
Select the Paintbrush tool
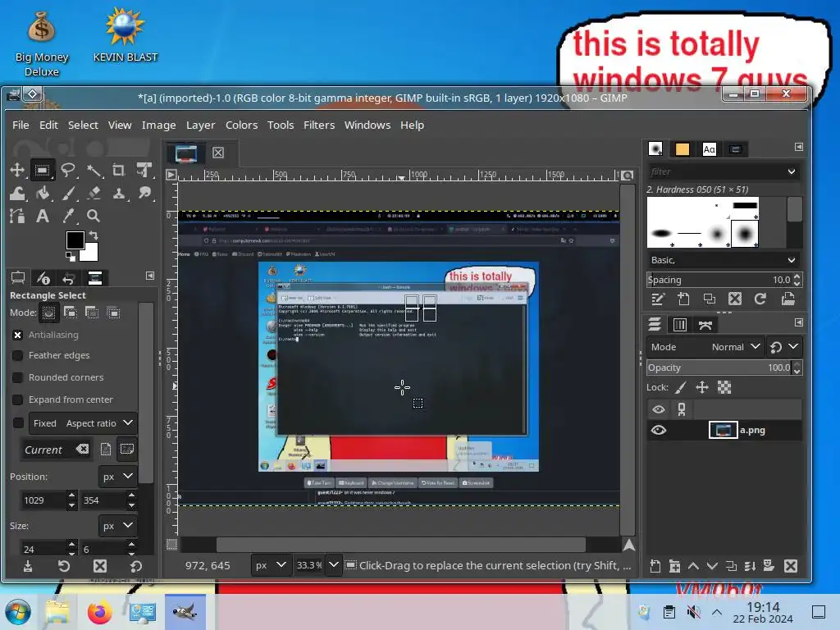pos(68,194)
